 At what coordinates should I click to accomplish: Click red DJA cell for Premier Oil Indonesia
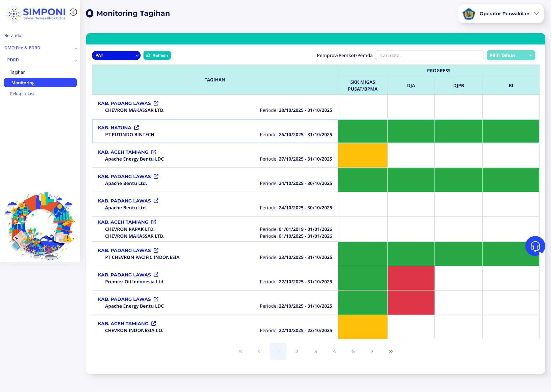[x=411, y=278]
